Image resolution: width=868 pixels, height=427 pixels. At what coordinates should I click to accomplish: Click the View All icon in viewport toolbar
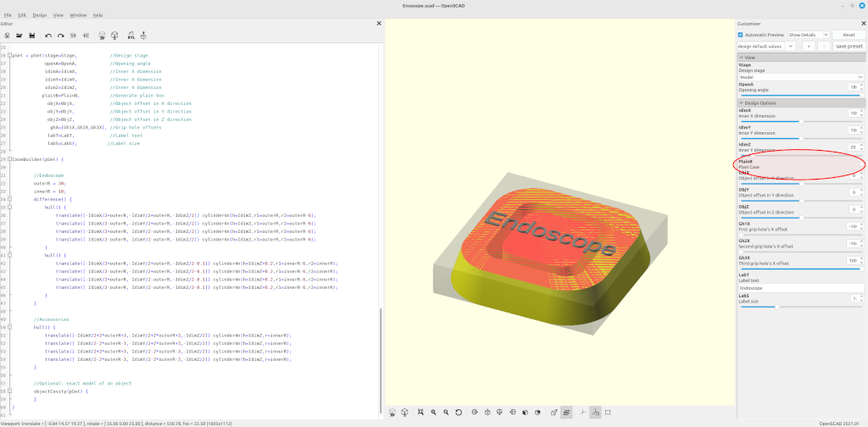point(420,412)
